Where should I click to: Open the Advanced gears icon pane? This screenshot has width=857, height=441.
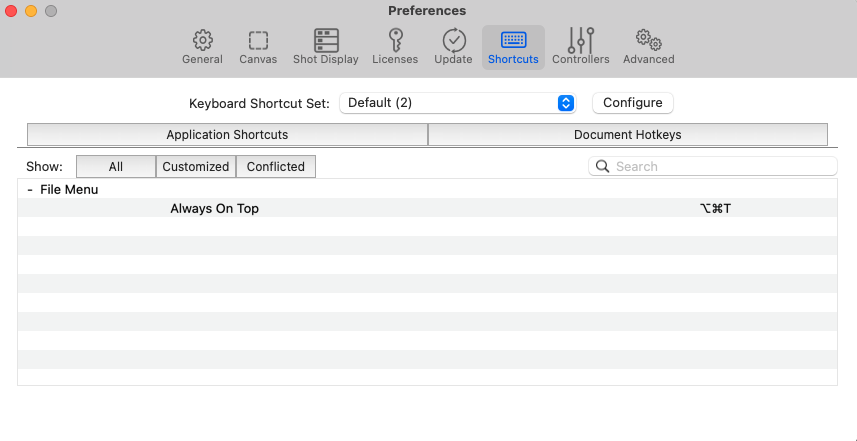(648, 47)
